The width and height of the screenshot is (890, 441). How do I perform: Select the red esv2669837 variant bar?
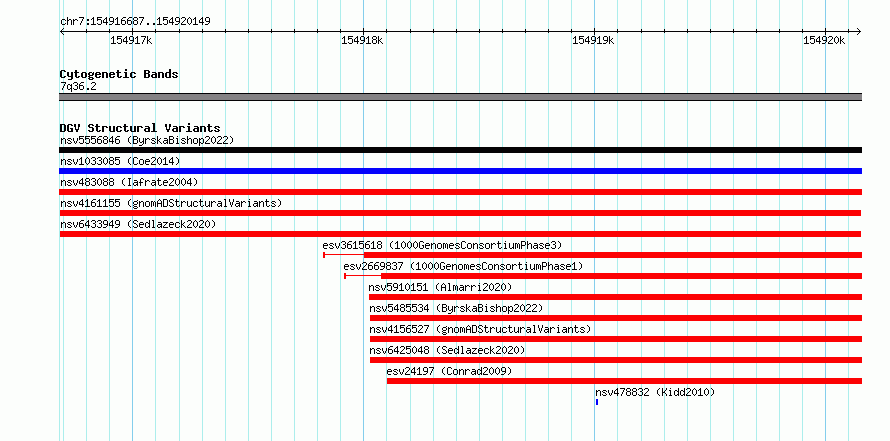pyautogui.click(x=603, y=276)
